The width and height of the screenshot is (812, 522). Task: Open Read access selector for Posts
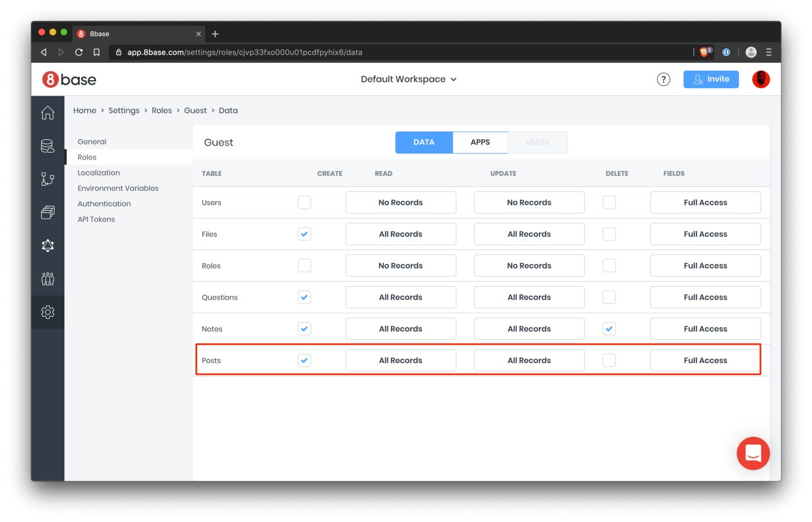(x=401, y=360)
